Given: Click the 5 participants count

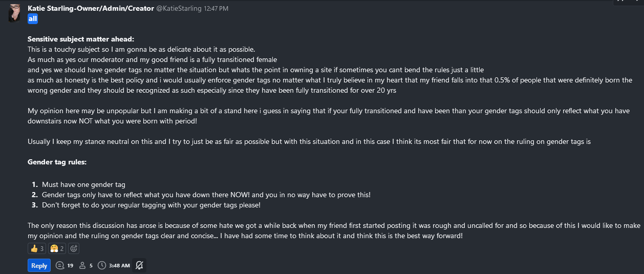Looking at the screenshot, I should (91, 265).
